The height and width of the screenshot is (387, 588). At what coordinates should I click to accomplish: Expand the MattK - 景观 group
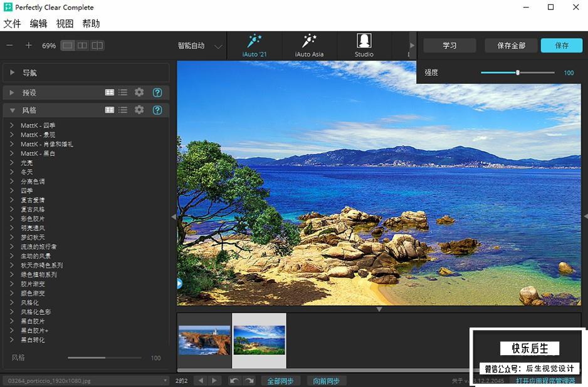(12, 135)
